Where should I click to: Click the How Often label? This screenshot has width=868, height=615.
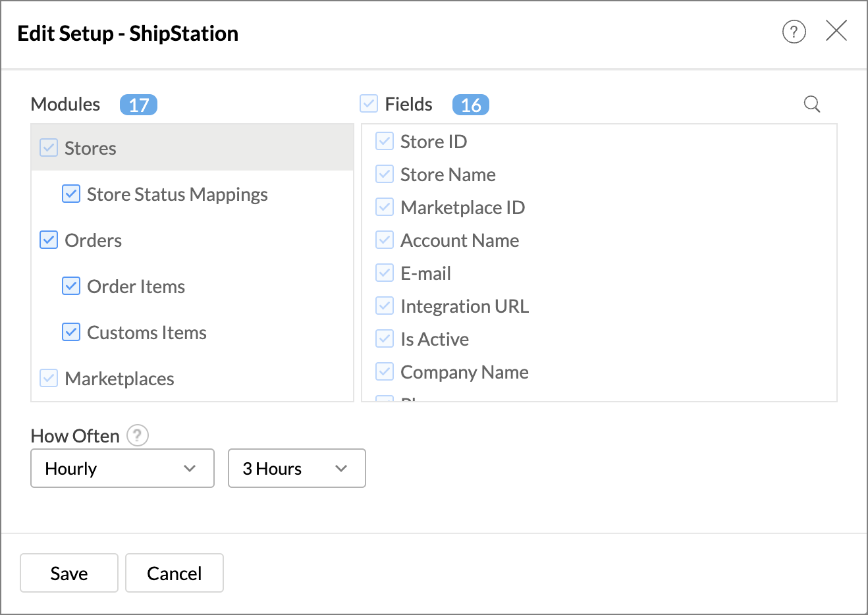(75, 436)
